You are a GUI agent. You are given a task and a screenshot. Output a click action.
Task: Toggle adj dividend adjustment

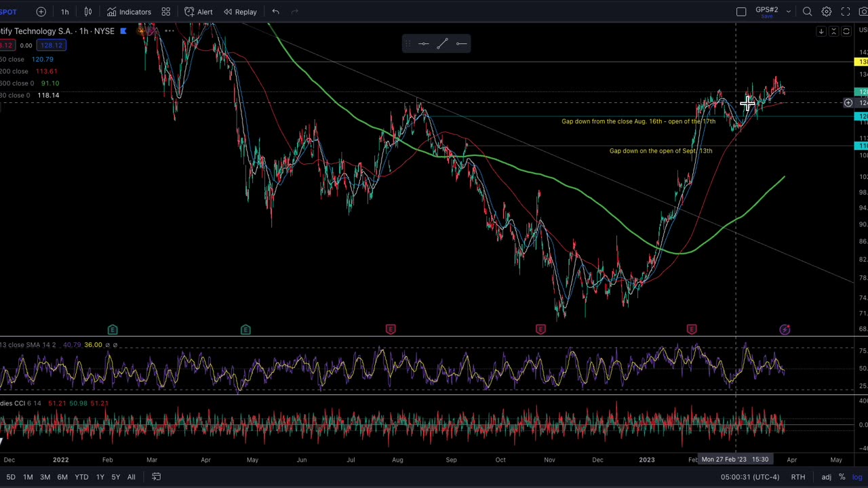(827, 477)
